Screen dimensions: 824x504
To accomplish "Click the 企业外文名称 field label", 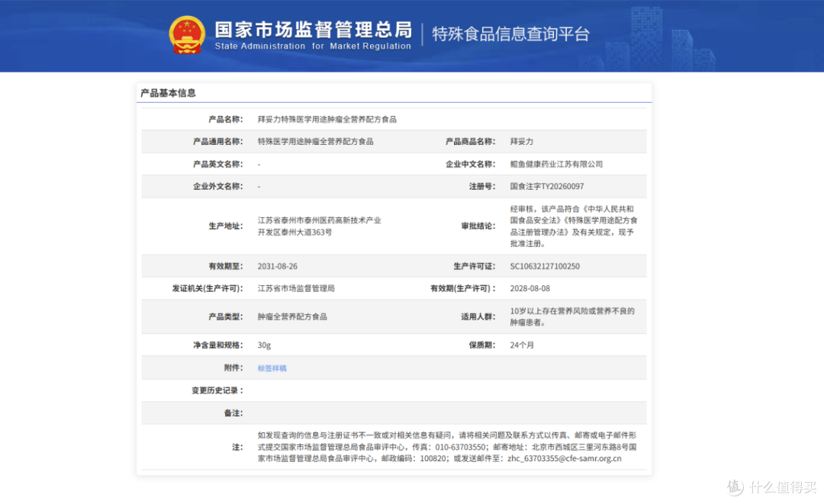I will [x=217, y=186].
